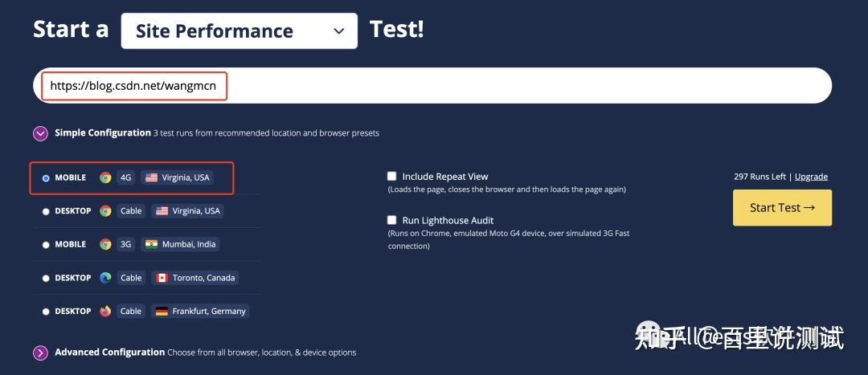
Task: Select the Desktop Cable Frankfurt radio option
Action: 46,312
